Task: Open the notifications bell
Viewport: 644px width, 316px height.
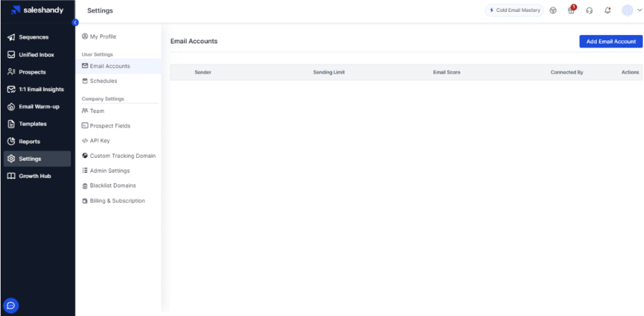Action: [x=608, y=11]
